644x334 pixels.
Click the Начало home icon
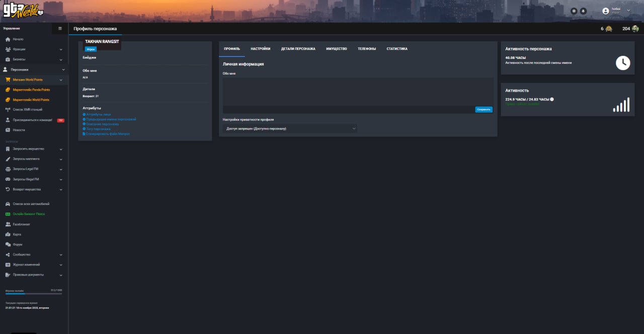8,39
